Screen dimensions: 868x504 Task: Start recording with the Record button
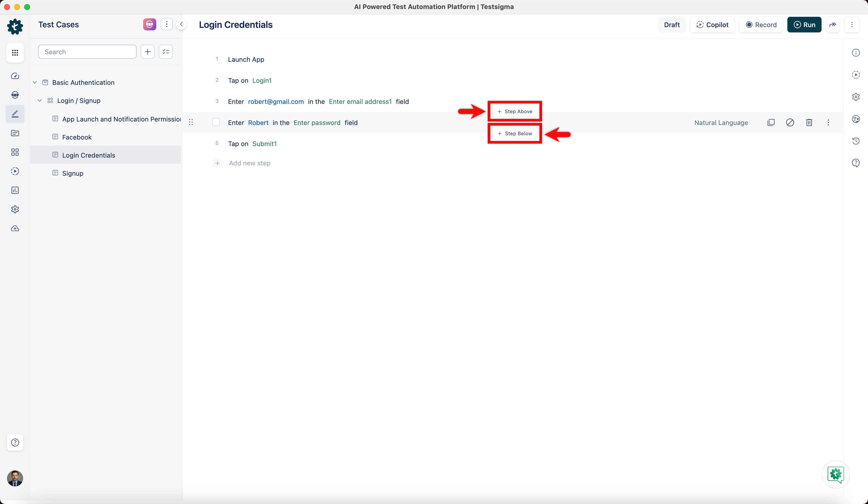(x=761, y=25)
